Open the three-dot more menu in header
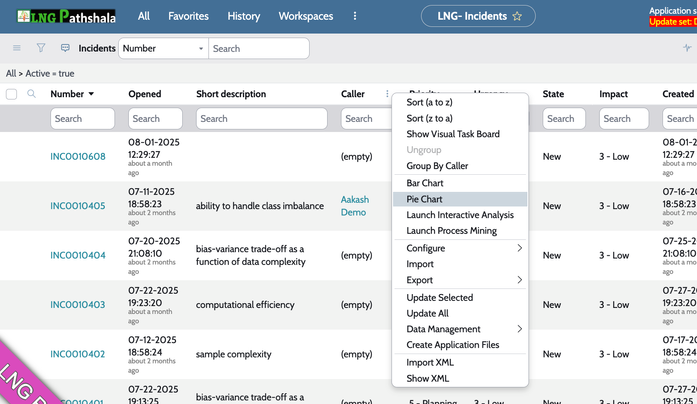 (355, 16)
